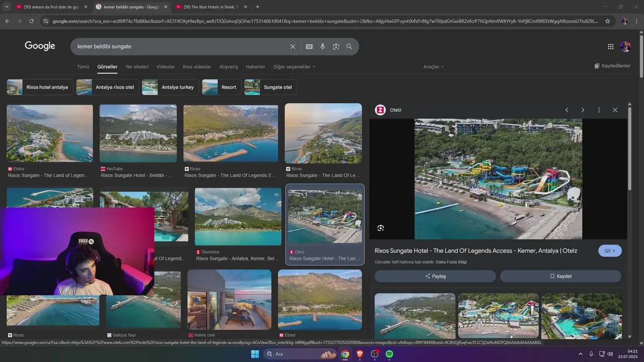Open Google Chrome from the taskbar
Screen dimensions: 644x362
[345, 354]
